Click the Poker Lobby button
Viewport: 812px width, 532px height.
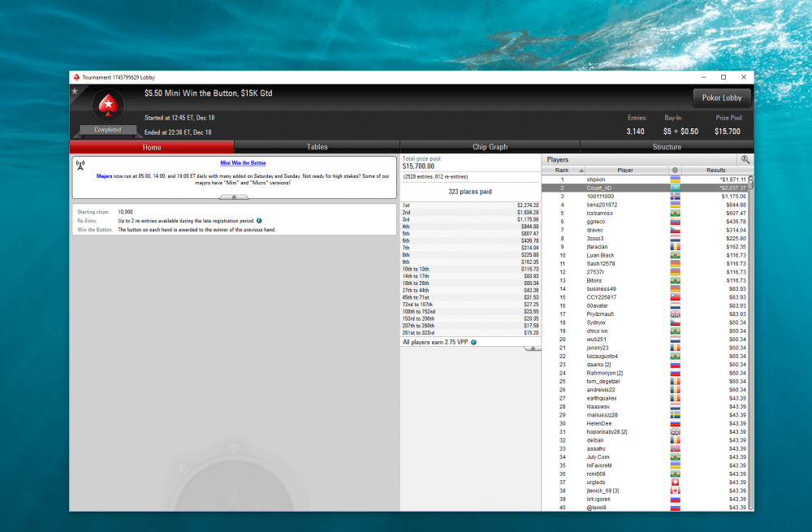pos(721,97)
